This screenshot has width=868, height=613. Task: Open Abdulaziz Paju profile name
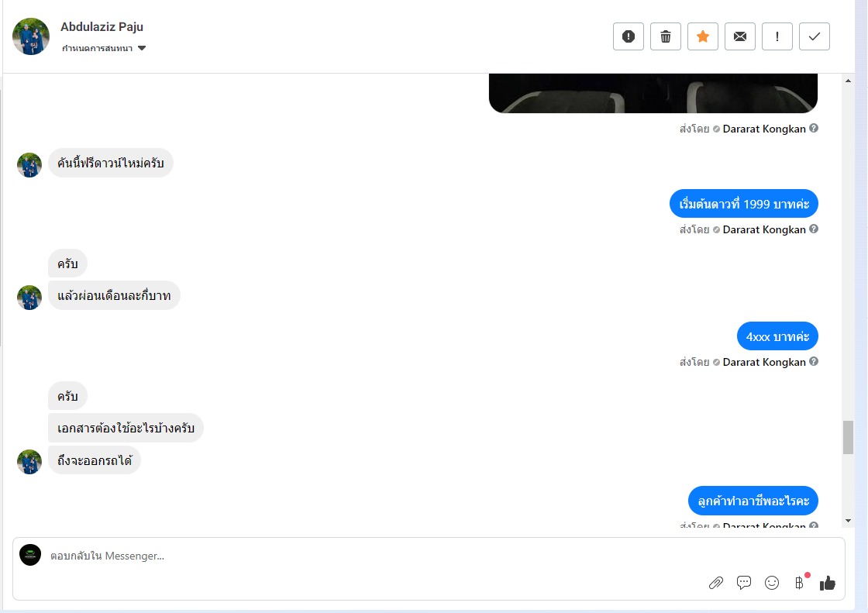[x=102, y=26]
